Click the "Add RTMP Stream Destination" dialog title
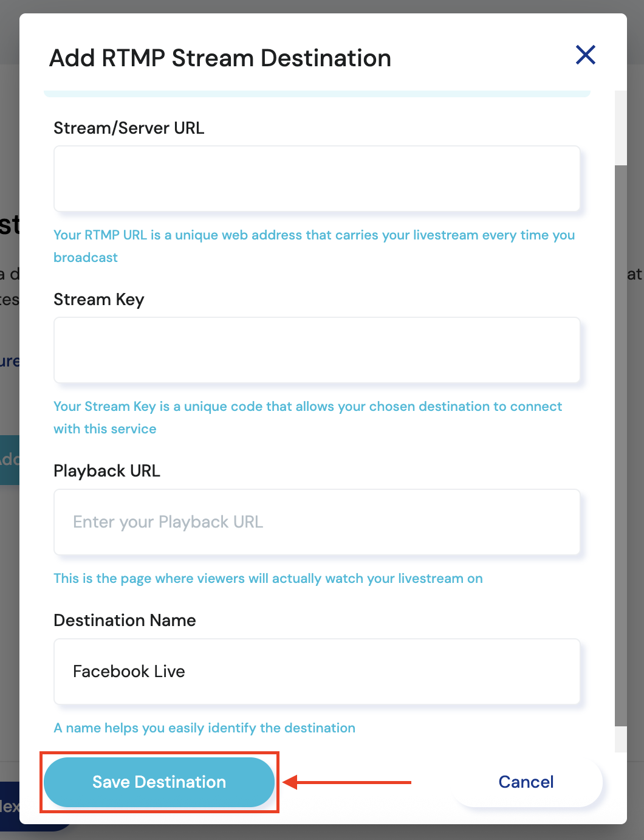 pos(220,58)
